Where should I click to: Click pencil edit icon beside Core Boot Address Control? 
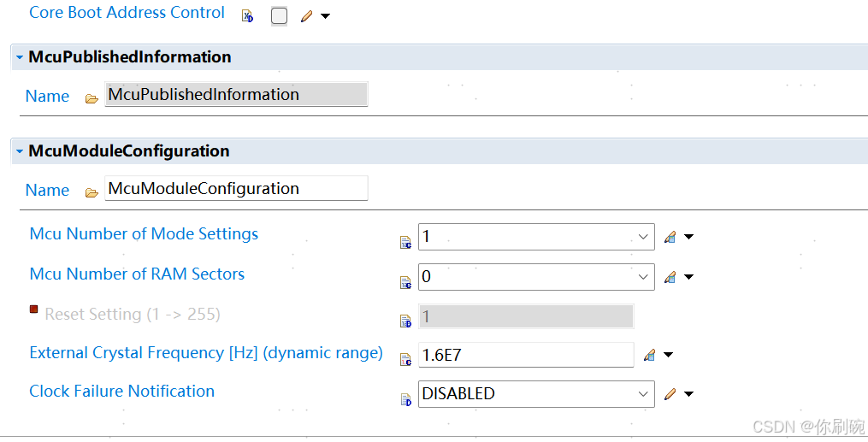306,16
